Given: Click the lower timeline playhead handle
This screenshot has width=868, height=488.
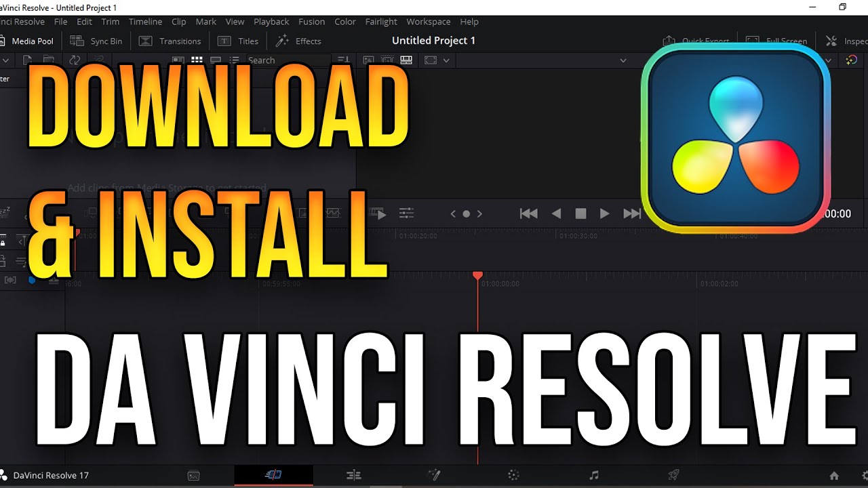Looking at the screenshot, I should click(477, 275).
